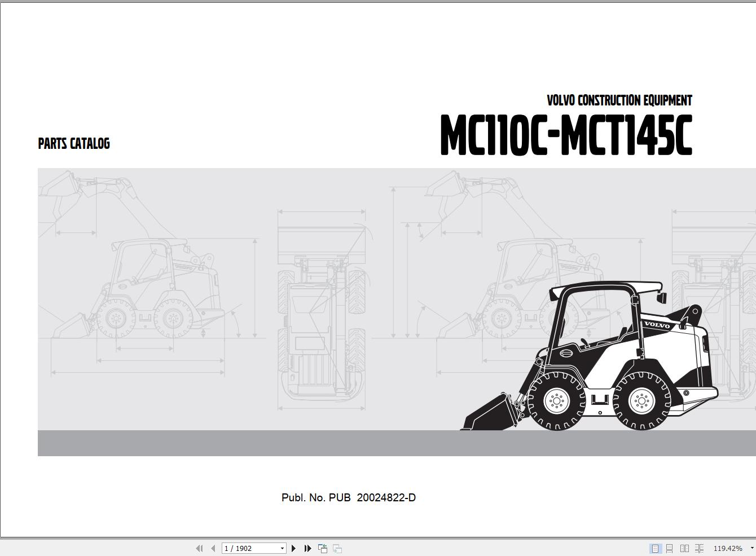The height and width of the screenshot is (556, 756).
Task: Click the Publ. No. PUB 20024822-D text
Action: 349,497
